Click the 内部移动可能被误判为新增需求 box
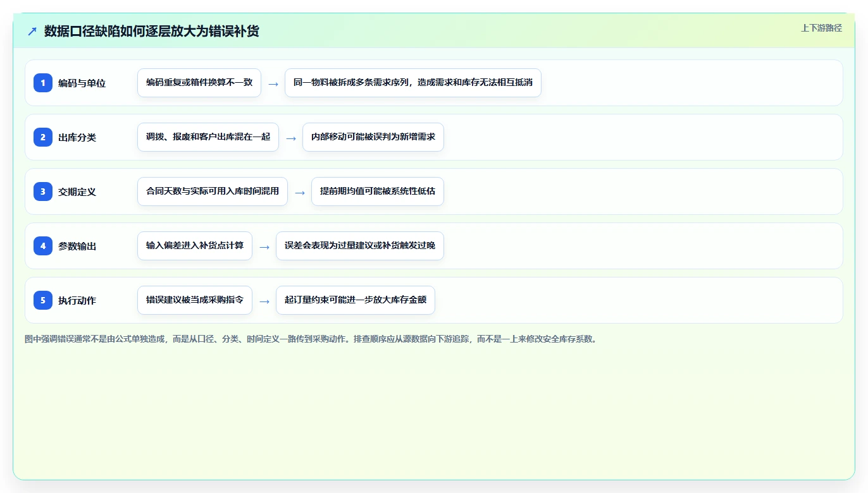Viewport: 868px width, 493px height. (x=373, y=137)
